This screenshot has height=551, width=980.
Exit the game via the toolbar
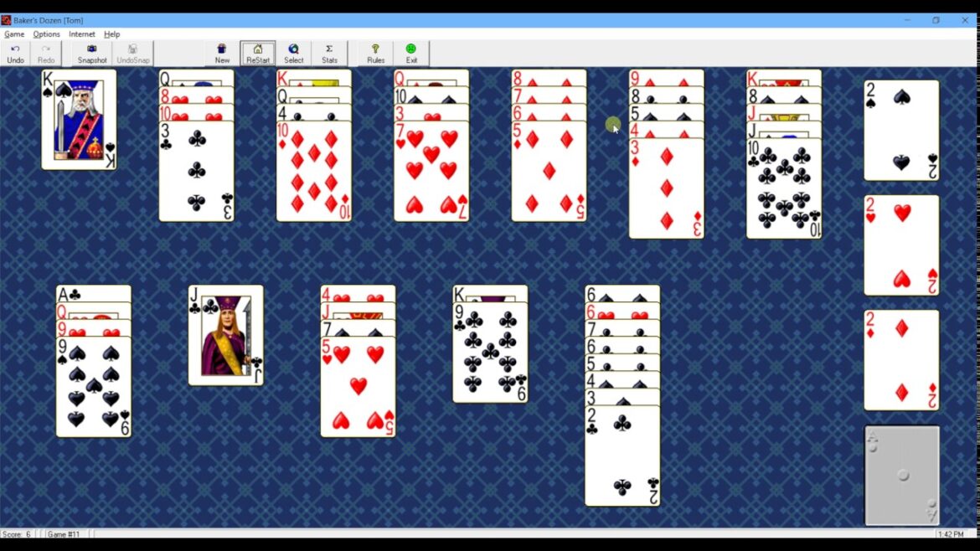point(411,52)
